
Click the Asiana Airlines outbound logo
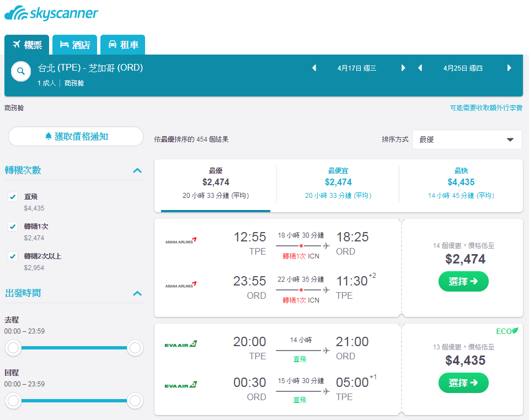pos(181,241)
